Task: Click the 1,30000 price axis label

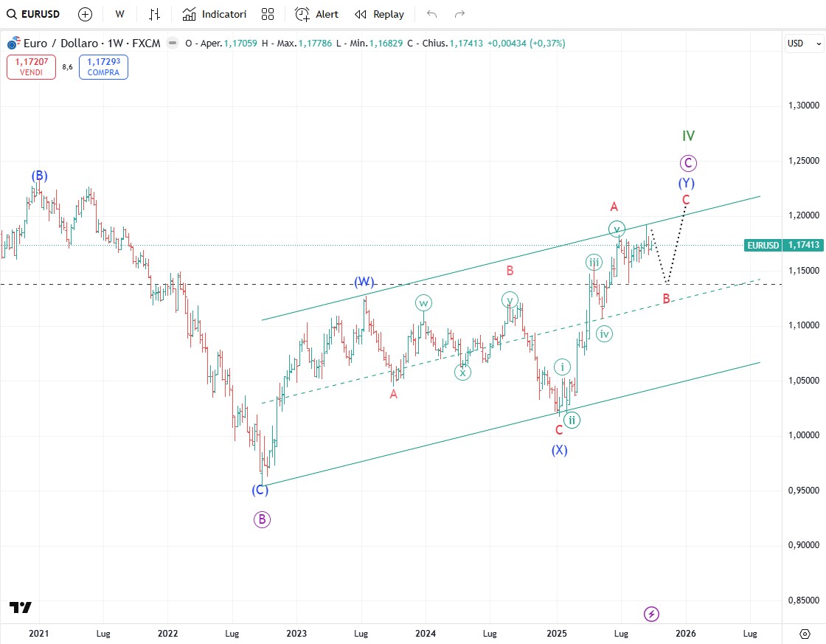Action: tap(803, 105)
